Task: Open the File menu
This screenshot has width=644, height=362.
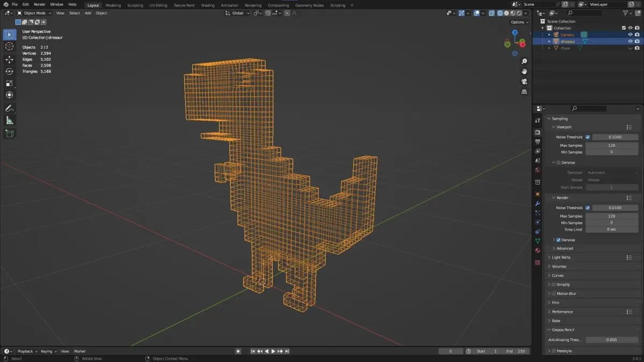Action: click(x=14, y=4)
